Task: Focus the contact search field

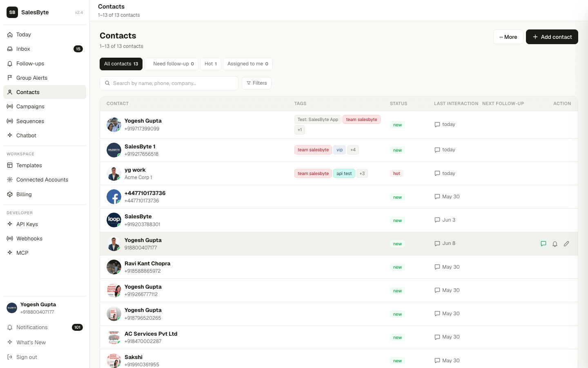Action: pyautogui.click(x=169, y=83)
